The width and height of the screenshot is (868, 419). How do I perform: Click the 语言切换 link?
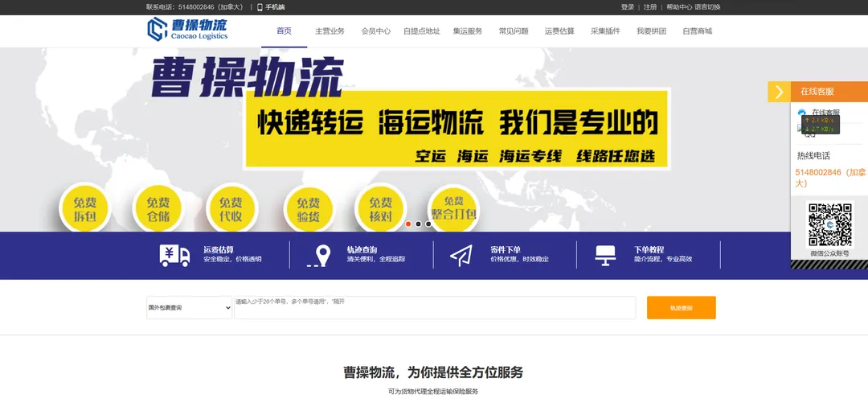coord(707,7)
